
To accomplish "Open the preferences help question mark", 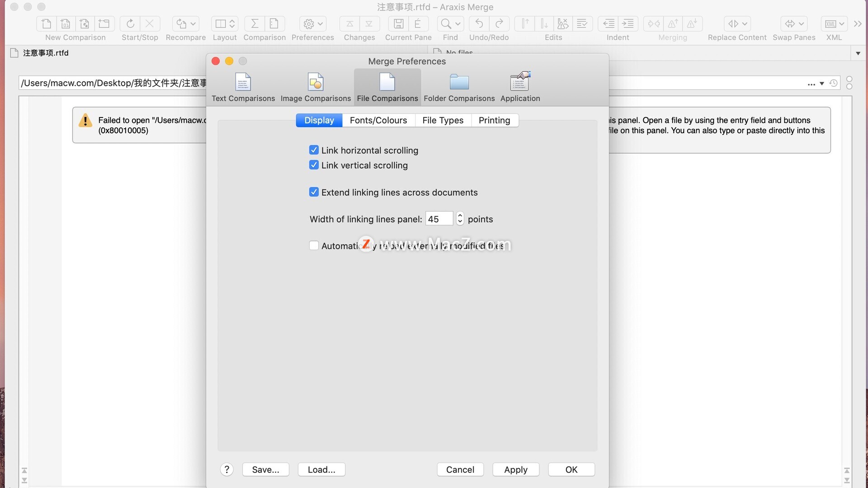I will point(227,469).
